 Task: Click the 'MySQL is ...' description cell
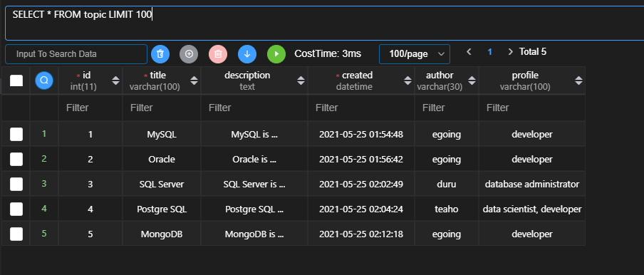coord(254,134)
